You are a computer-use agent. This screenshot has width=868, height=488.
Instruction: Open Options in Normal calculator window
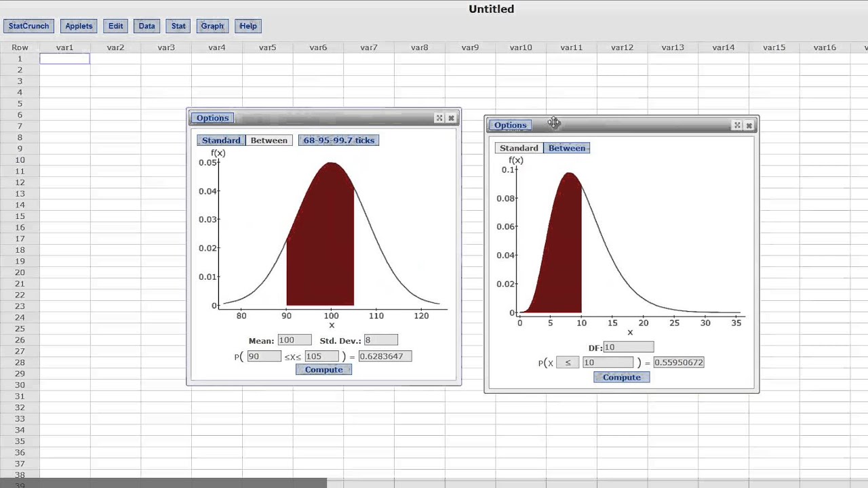tap(213, 118)
